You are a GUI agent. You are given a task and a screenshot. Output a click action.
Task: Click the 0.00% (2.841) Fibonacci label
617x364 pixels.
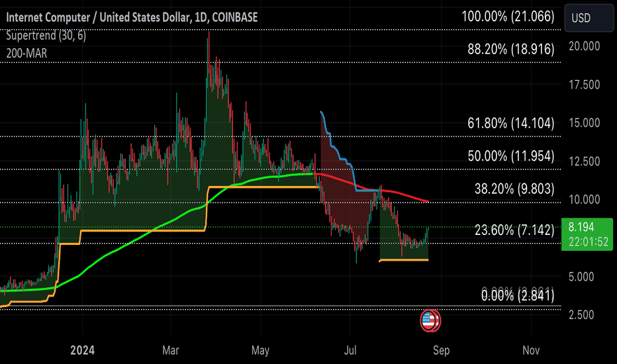[518, 295]
